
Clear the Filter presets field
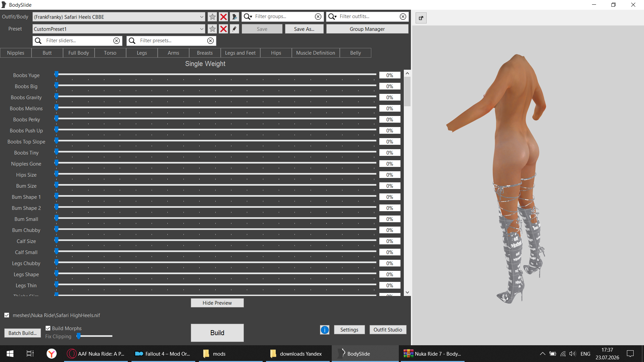tap(210, 41)
